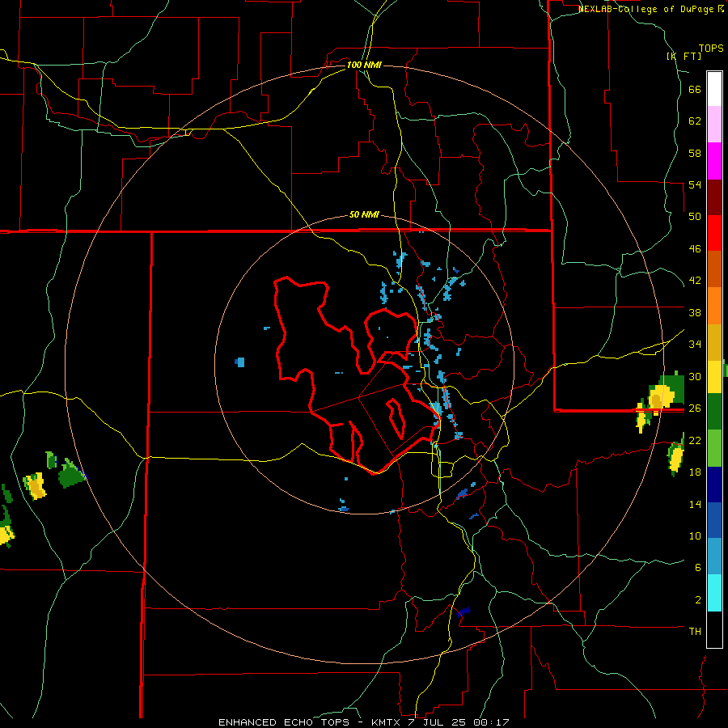Click the legend value '26'

coord(695,408)
